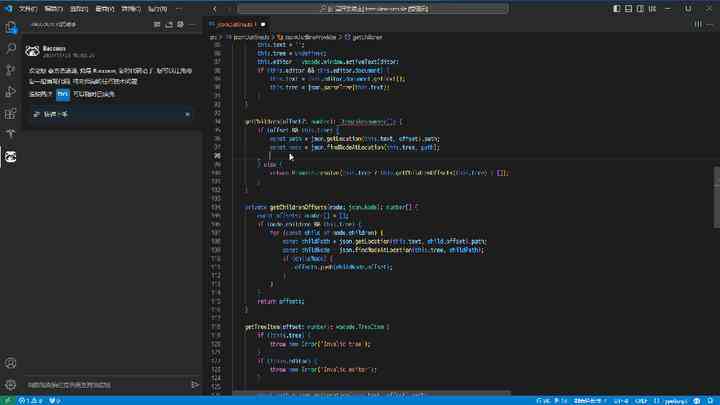The height and width of the screenshot is (405, 720).
Task: Open the fourth menu (View) in menu bar
Action: point(105,9)
